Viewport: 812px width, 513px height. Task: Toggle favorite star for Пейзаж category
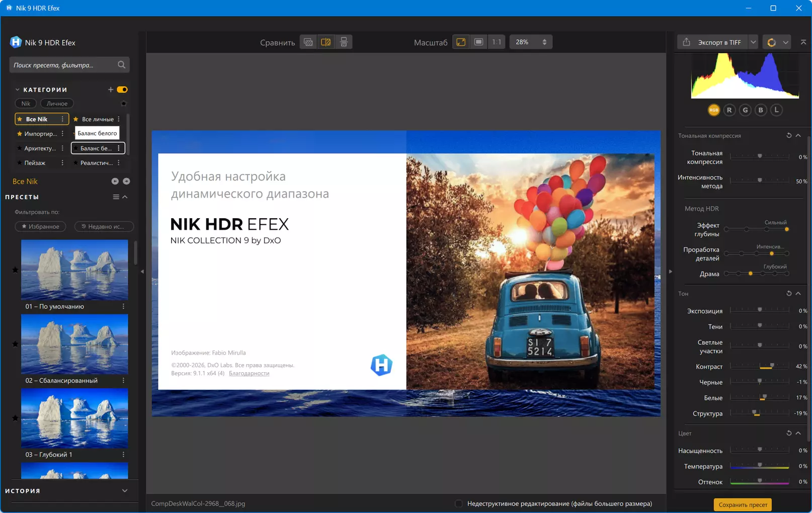click(20, 163)
